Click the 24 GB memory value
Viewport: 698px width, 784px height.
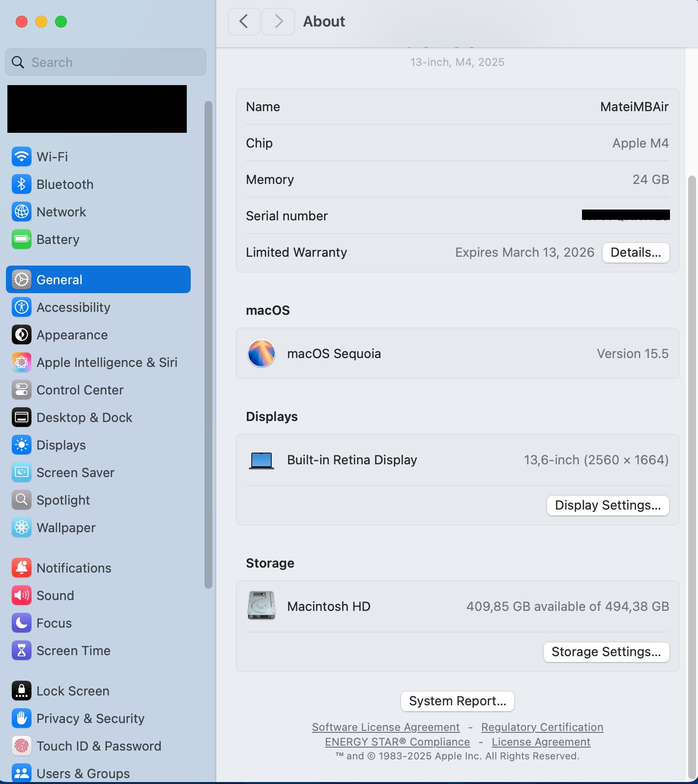tap(651, 180)
